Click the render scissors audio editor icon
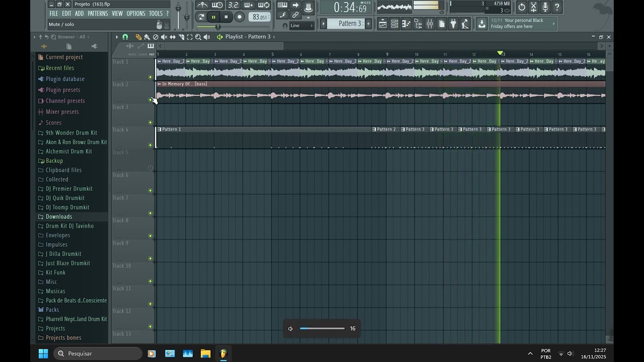644x362 pixels. coord(533,7)
